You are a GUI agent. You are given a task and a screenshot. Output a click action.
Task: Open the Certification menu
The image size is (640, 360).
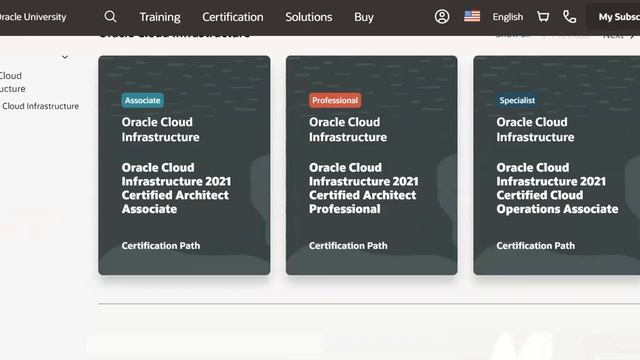[x=233, y=17]
